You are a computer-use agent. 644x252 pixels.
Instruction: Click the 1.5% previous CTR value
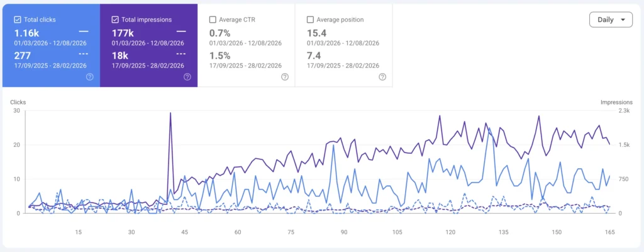(x=219, y=55)
